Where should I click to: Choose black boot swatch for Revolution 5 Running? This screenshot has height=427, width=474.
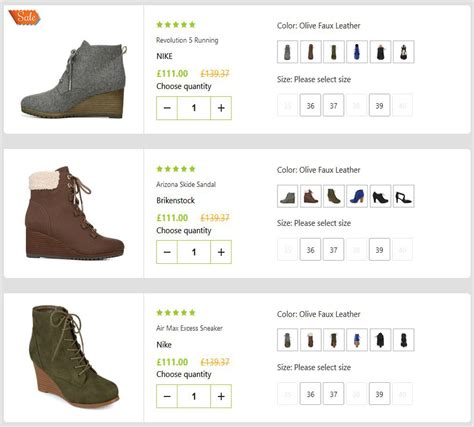pyautogui.click(x=380, y=52)
